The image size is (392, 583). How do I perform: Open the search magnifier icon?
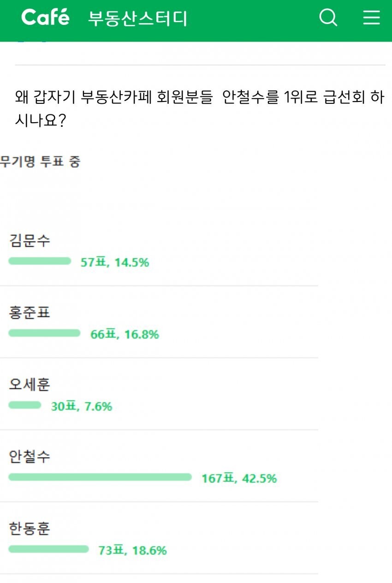(x=328, y=18)
